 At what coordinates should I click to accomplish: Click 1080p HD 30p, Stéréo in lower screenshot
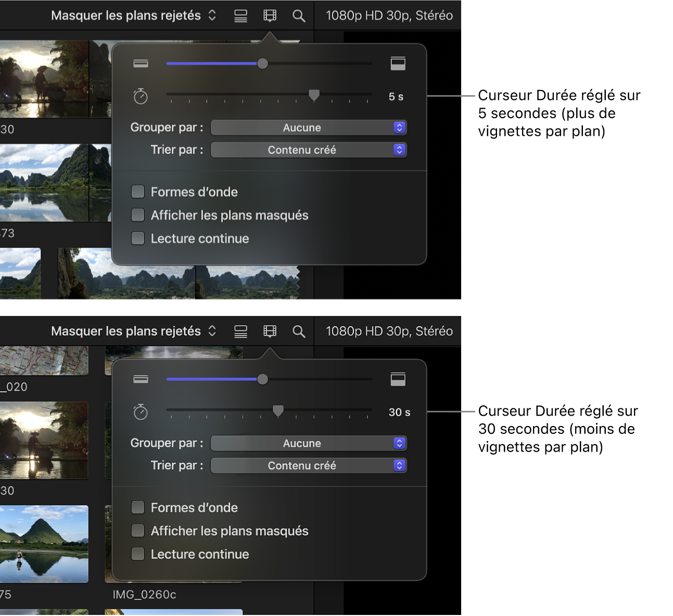389,331
